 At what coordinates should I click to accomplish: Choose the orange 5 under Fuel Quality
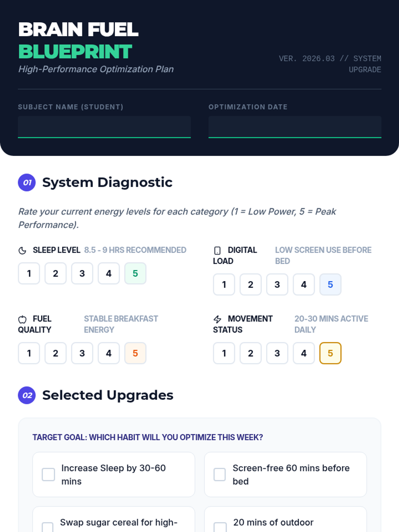[135, 353]
